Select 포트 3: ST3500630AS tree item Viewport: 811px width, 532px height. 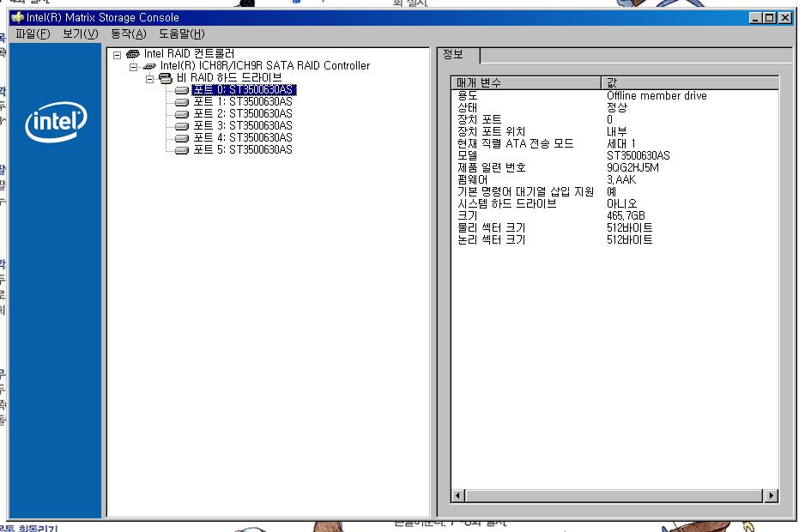(x=243, y=125)
